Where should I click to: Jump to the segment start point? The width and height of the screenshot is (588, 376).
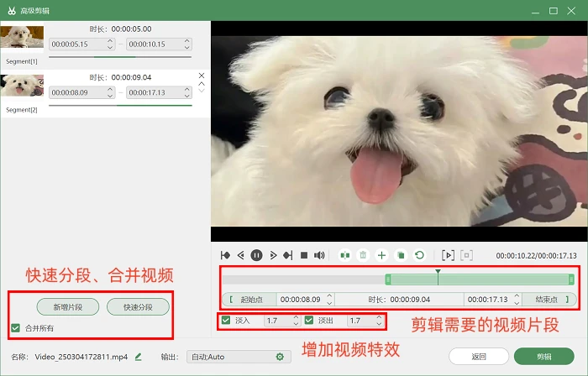[225, 255]
